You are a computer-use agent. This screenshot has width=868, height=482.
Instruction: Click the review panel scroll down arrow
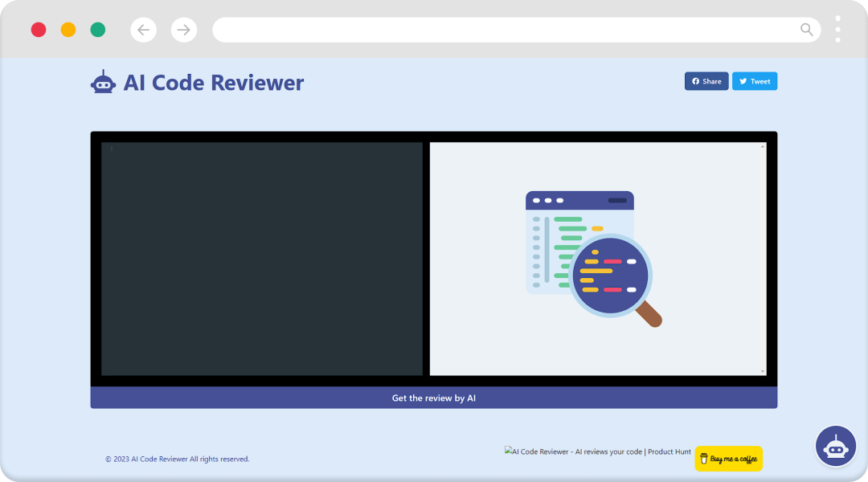(x=762, y=371)
